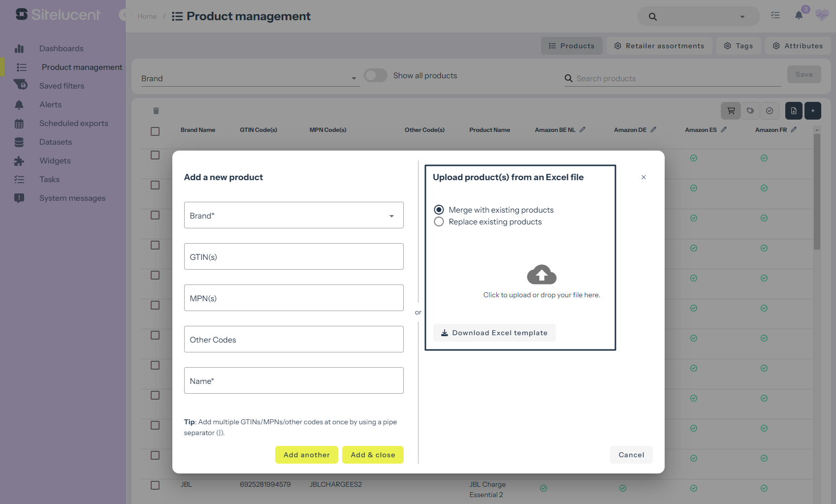The height and width of the screenshot is (504, 836).
Task: Edit Amazon DE column pencil icon
Action: [653, 129]
